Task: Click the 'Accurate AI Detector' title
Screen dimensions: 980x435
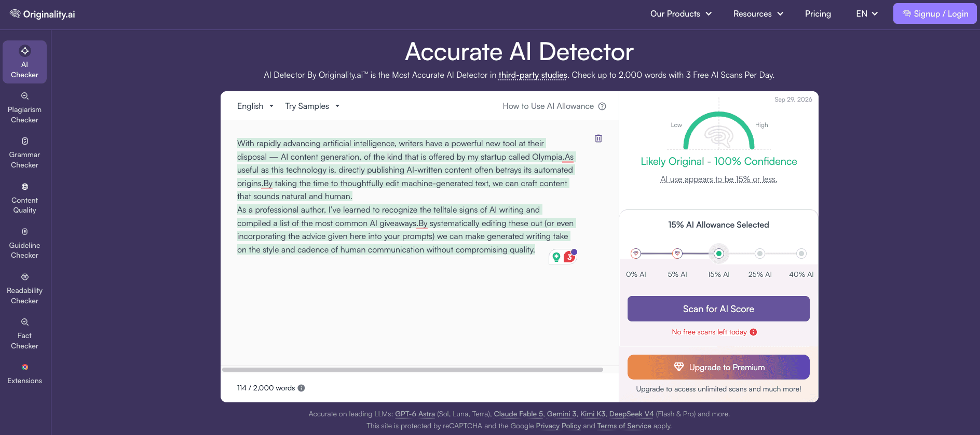Action: coord(519,52)
